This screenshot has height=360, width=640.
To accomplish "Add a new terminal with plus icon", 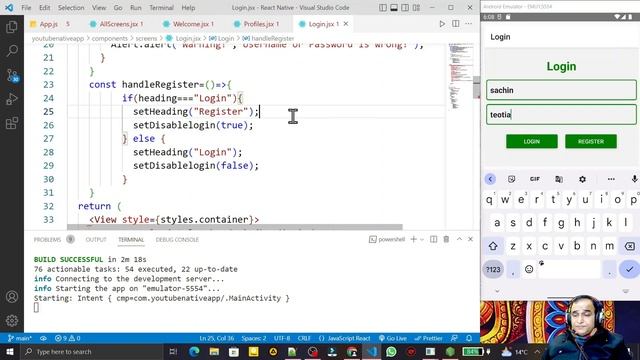I will (413, 239).
